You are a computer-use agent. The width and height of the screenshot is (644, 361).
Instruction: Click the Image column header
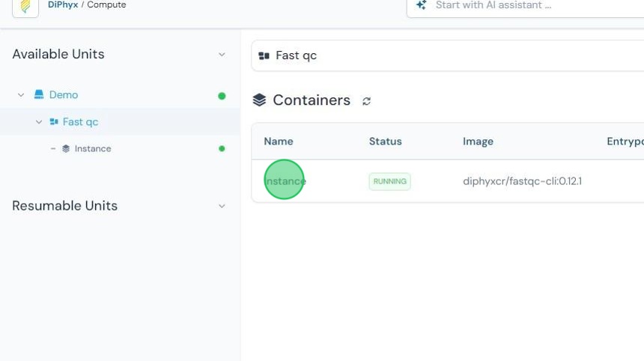478,142
